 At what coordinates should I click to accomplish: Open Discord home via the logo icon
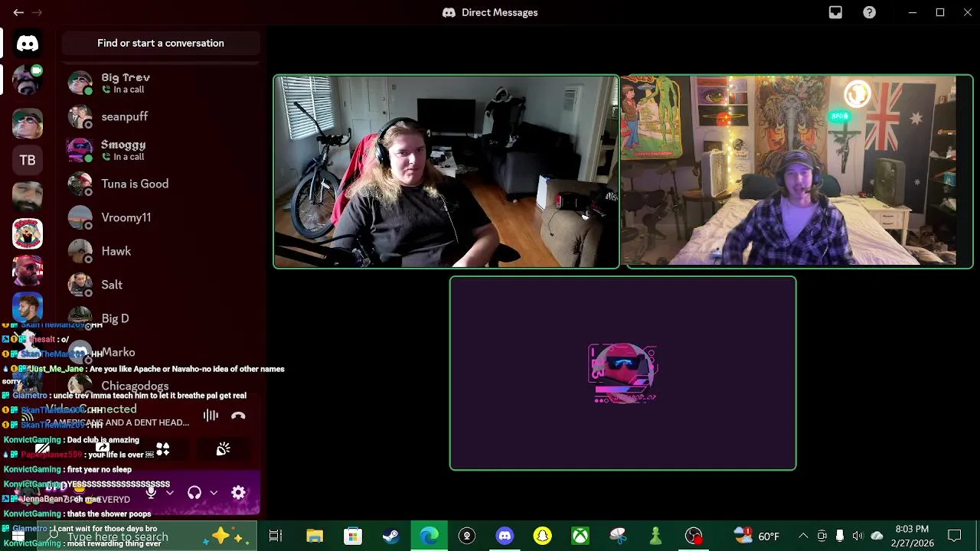(x=28, y=44)
